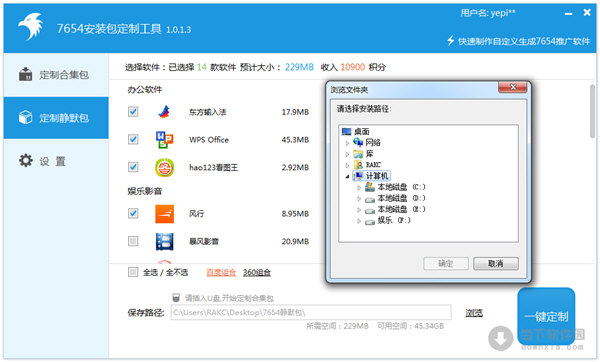
Task: Click the 百度组合 link
Action: 221,272
